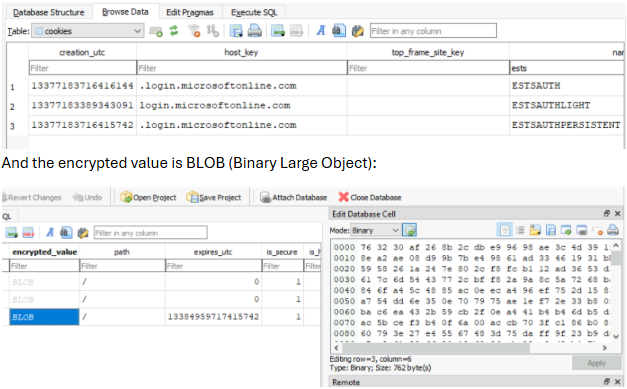627x389 pixels.
Task: Float the Remote panel
Action: coord(607,381)
